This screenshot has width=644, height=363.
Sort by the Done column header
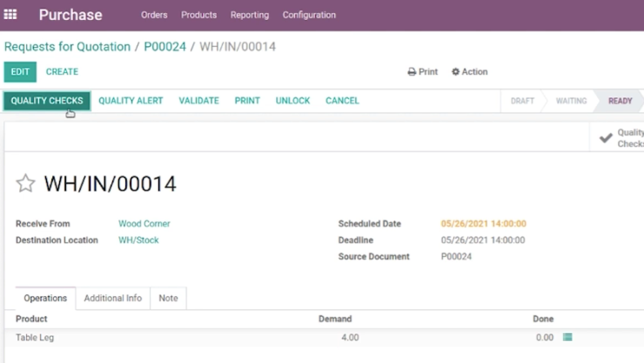543,319
